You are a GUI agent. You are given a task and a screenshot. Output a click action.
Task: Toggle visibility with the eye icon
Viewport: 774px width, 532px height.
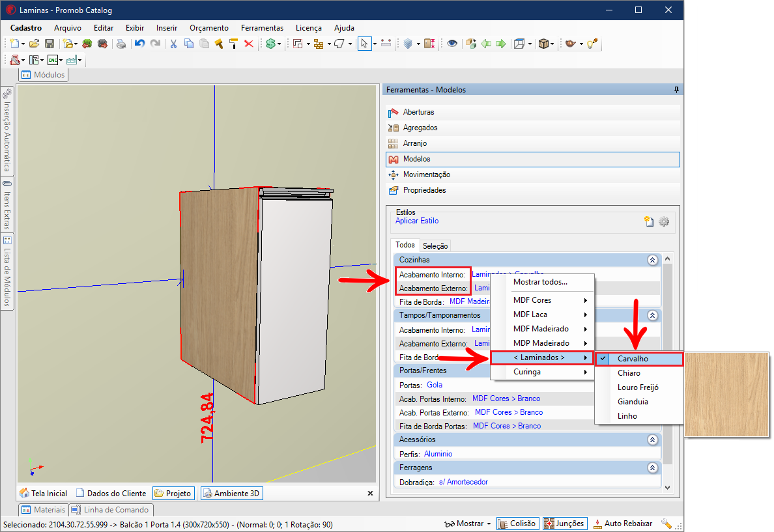[451, 44]
